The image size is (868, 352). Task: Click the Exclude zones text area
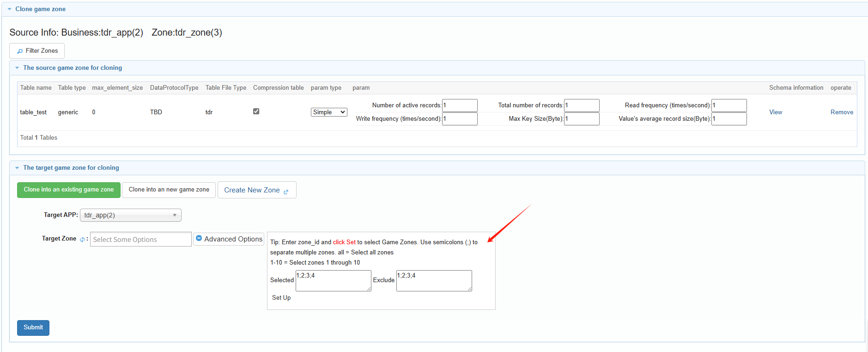(434, 281)
